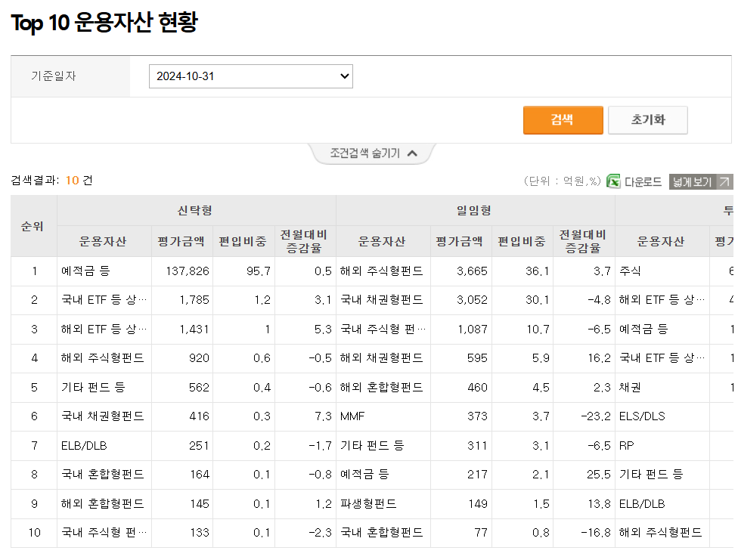Viewport: 738px width, 560px height.
Task: Click the search result count 10
Action: (72, 181)
